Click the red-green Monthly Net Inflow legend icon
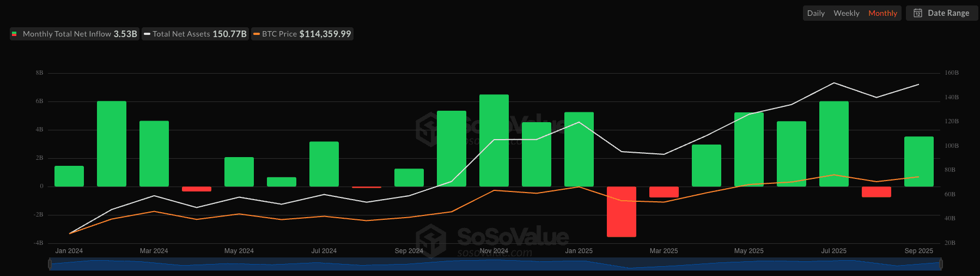This screenshot has width=980, height=276. point(14,34)
